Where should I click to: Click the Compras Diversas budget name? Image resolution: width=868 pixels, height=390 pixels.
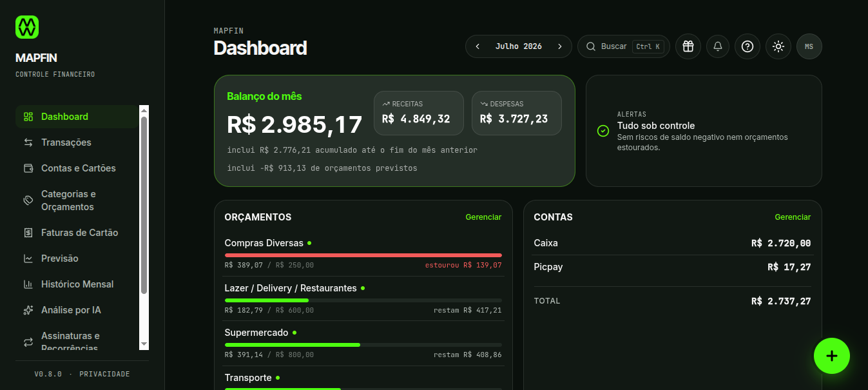coord(264,243)
